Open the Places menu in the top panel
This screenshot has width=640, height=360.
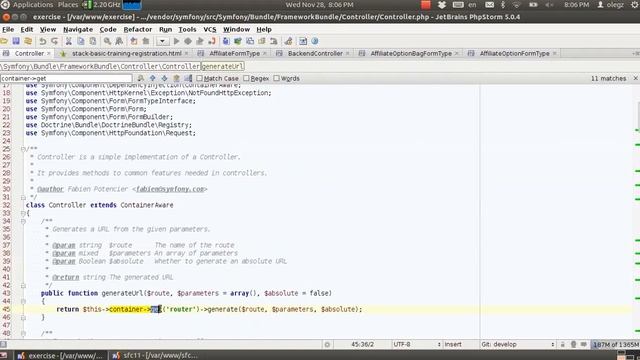click(68, 5)
